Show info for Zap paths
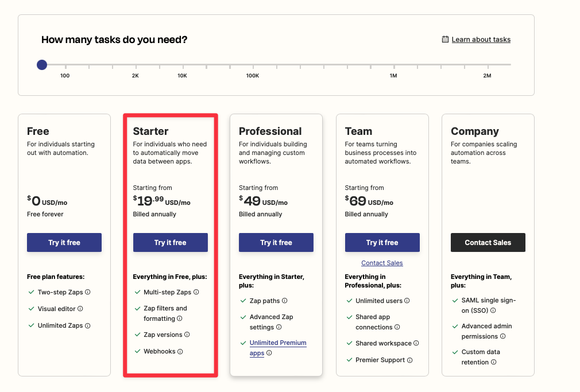The height and width of the screenshot is (392, 580). [285, 301]
